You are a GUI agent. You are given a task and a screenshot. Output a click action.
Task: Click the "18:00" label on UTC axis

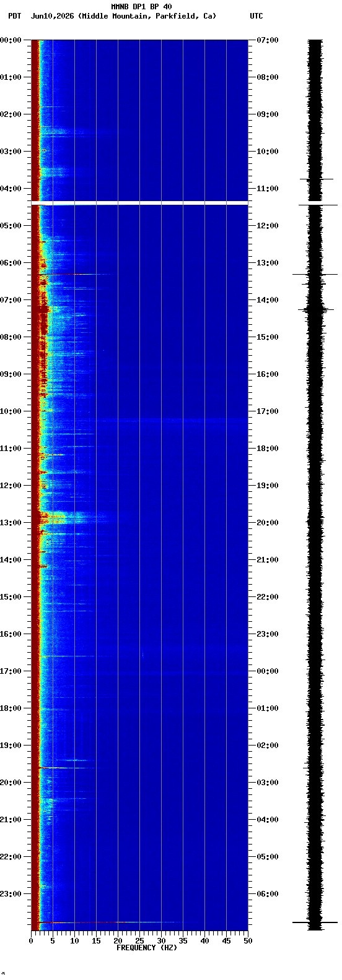[268, 449]
